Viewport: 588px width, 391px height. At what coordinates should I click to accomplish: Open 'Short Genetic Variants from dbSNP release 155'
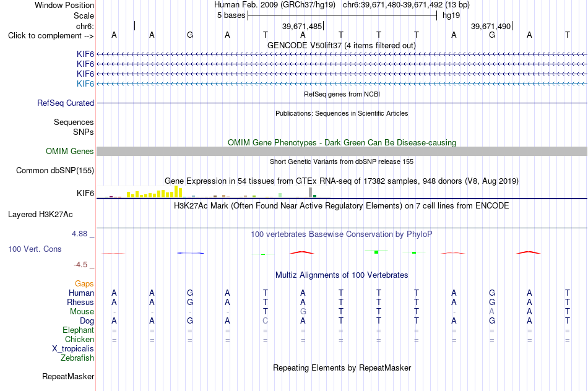[342, 161]
